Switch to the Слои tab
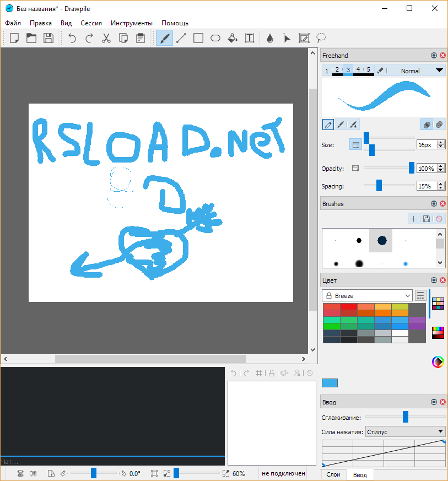448x481 pixels. coord(333,474)
